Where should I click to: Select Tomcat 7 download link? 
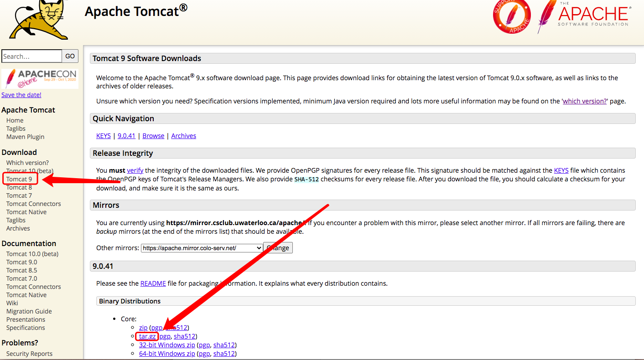(19, 195)
